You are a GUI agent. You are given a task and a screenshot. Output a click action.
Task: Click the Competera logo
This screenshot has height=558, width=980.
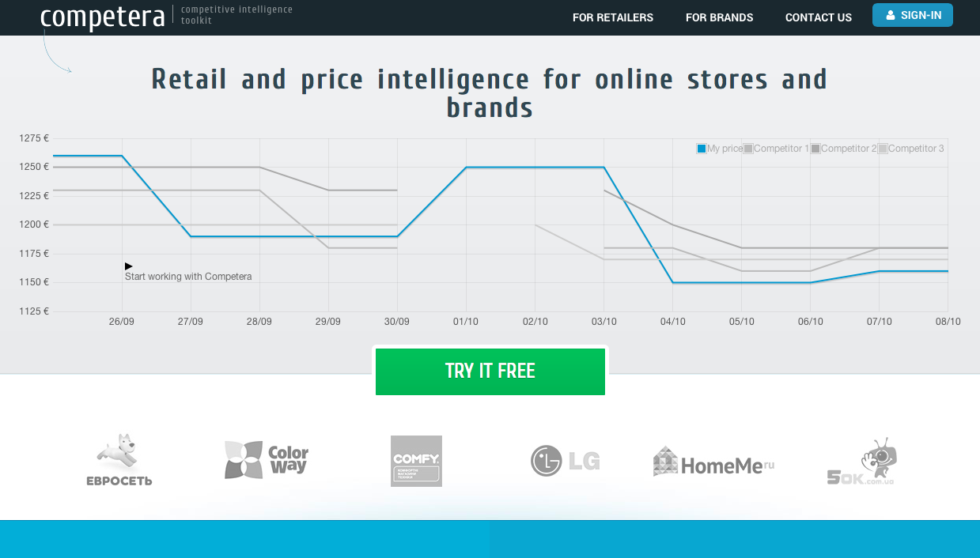[103, 17]
